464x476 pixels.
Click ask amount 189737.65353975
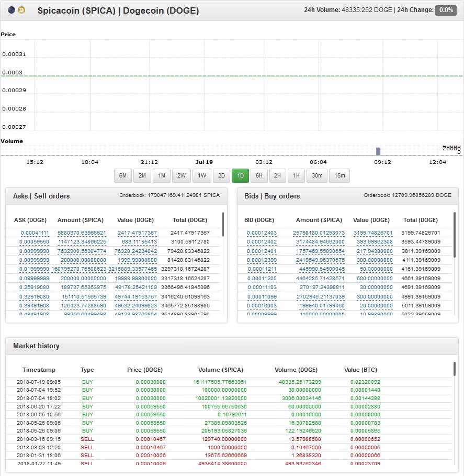[x=83, y=287]
